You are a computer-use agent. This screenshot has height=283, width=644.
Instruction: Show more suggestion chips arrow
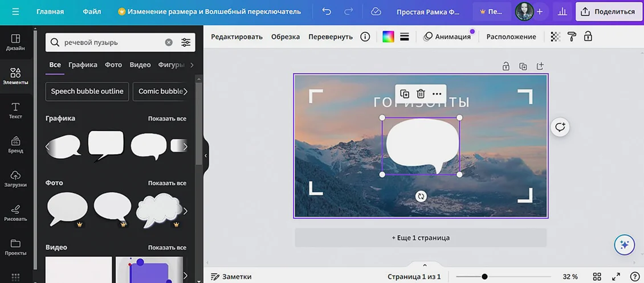pos(186,92)
